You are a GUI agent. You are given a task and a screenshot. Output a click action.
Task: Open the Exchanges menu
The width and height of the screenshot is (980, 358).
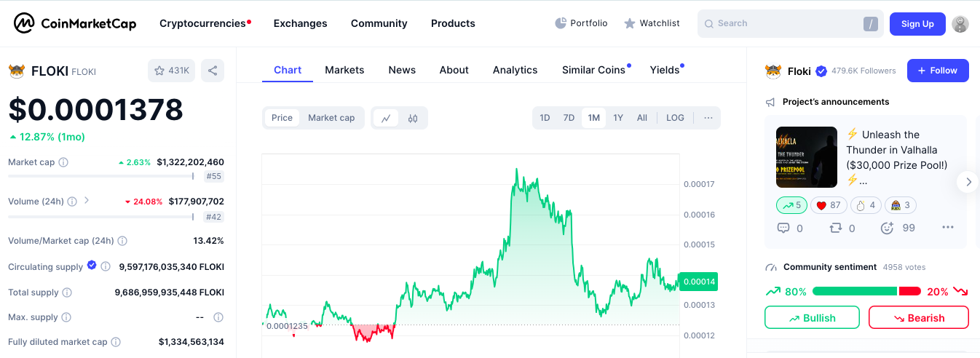click(x=300, y=23)
